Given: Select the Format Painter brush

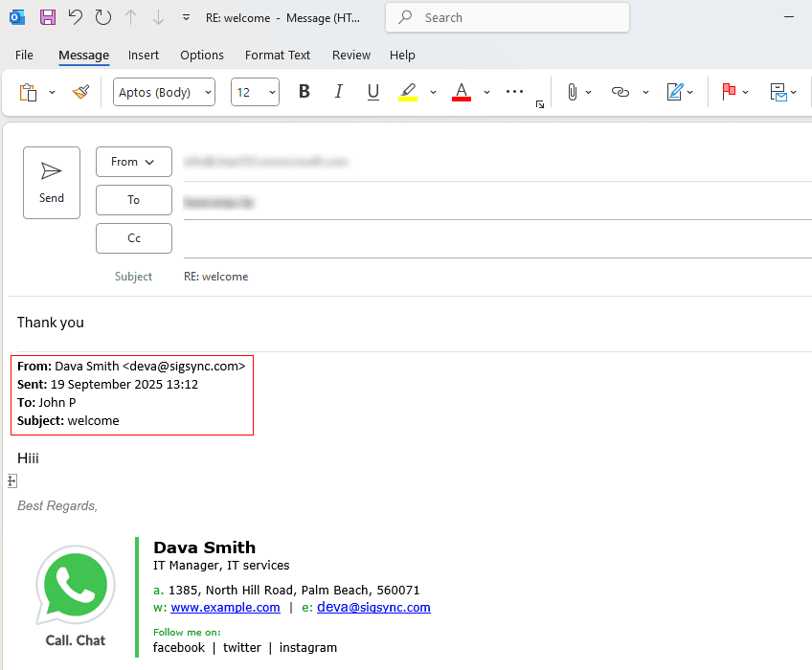Looking at the screenshot, I should point(80,92).
